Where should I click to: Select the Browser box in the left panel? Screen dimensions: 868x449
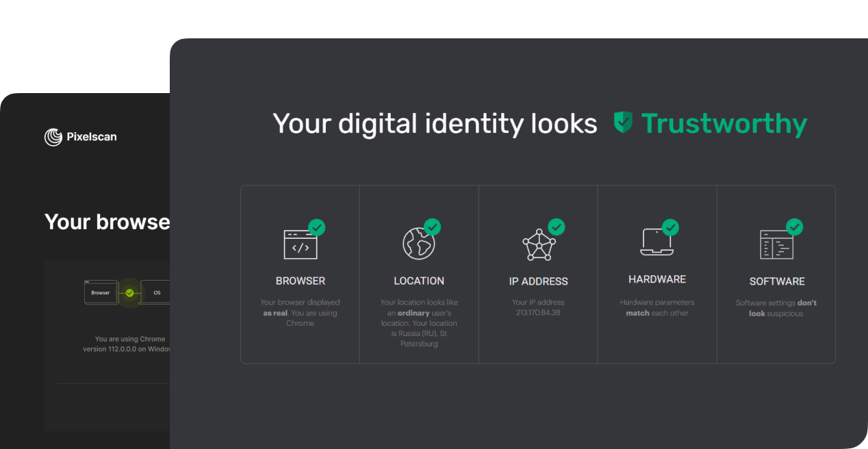tap(101, 292)
